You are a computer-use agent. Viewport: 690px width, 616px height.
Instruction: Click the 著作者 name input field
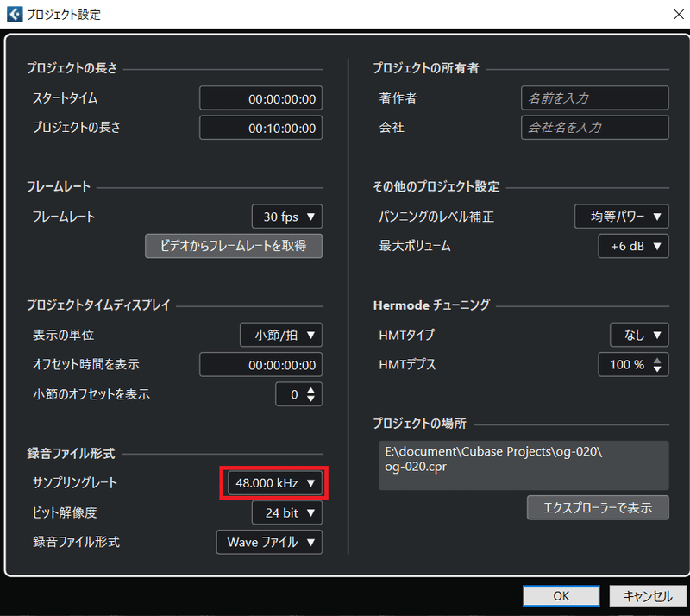click(595, 98)
